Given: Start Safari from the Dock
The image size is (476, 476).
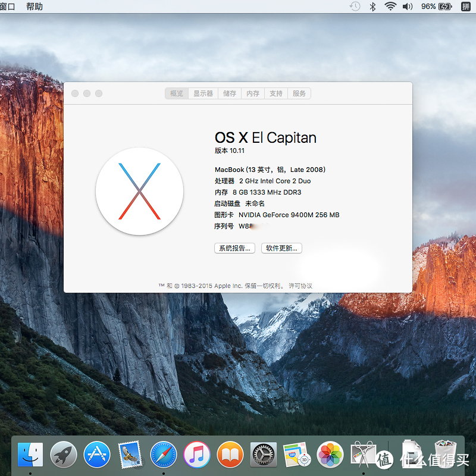Looking at the screenshot, I should tap(164, 454).
